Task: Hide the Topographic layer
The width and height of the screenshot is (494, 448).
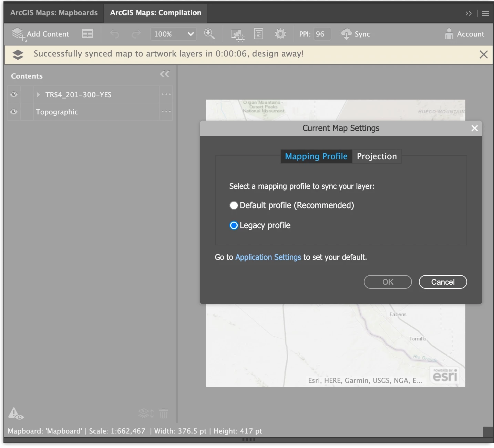Action: tap(14, 112)
